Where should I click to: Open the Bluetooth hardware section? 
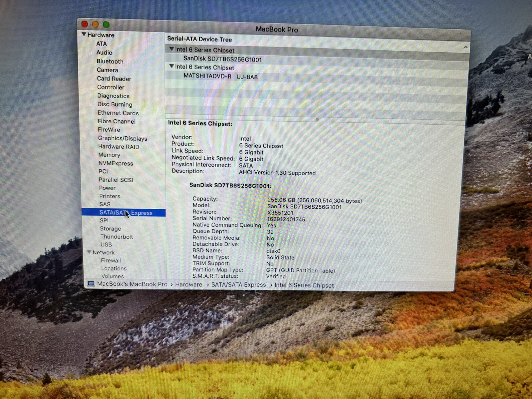pos(110,61)
